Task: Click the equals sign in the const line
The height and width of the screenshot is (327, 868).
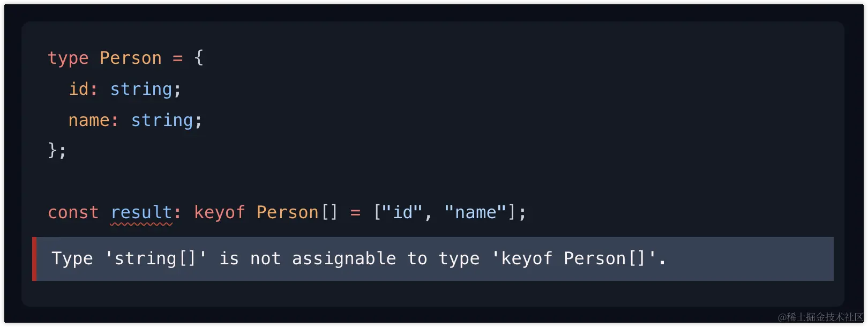Action: click(355, 213)
